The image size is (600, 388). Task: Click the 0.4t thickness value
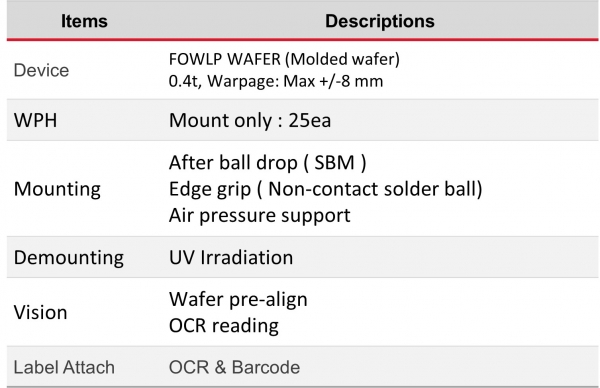185,81
